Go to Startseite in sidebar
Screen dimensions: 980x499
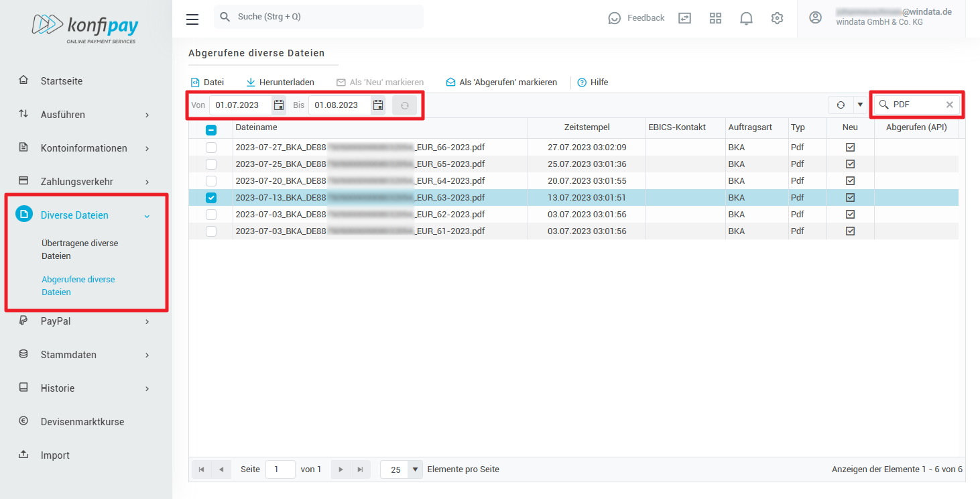62,81
